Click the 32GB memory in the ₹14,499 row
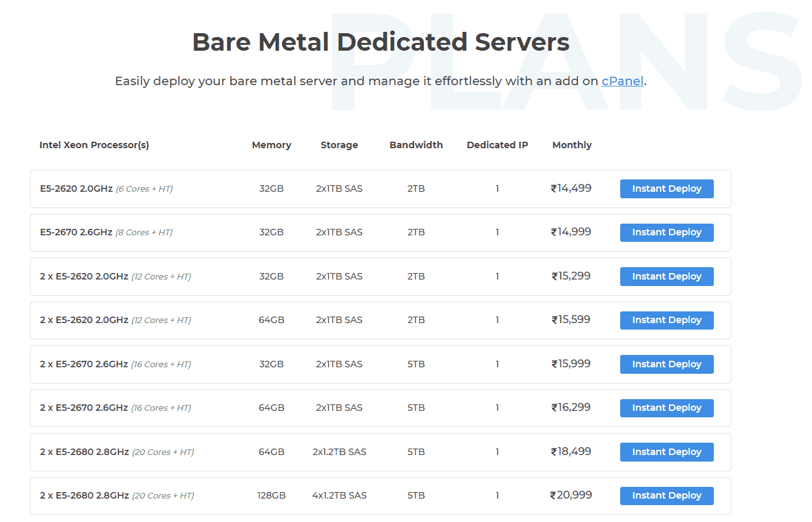Image resolution: width=812 pixels, height=522 pixels. coord(272,189)
